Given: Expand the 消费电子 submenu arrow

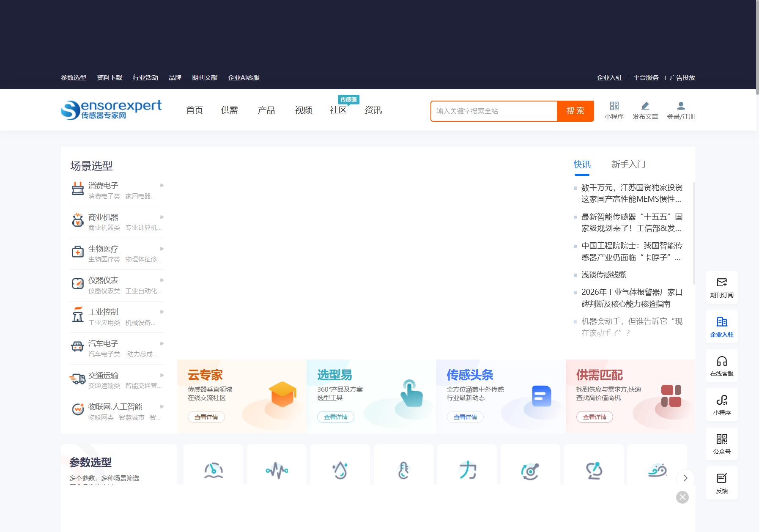Looking at the screenshot, I should 162,185.
